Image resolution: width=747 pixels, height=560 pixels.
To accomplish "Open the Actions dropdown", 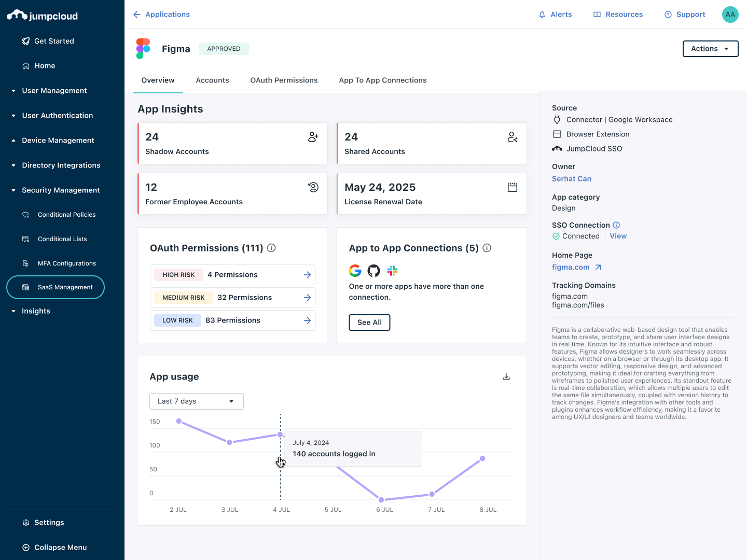I will (x=710, y=49).
